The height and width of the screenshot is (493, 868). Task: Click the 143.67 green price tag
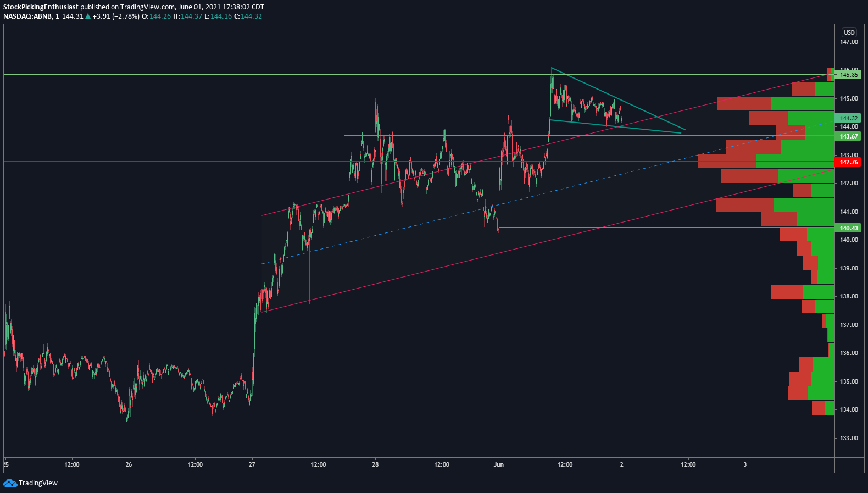tap(848, 136)
